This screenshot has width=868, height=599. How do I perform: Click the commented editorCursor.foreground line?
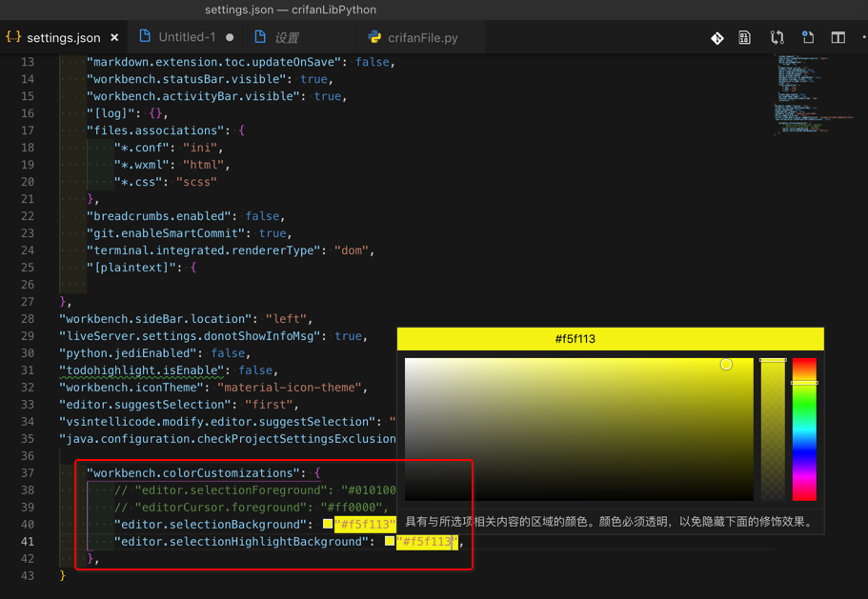coord(252,508)
